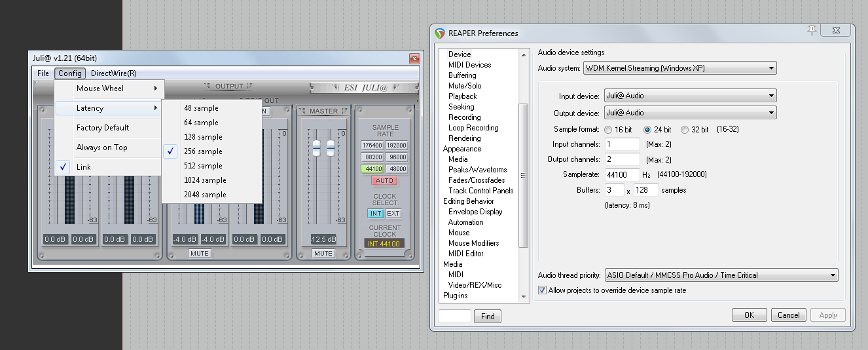Expand the Mouse Wheel submenu

click(x=109, y=88)
